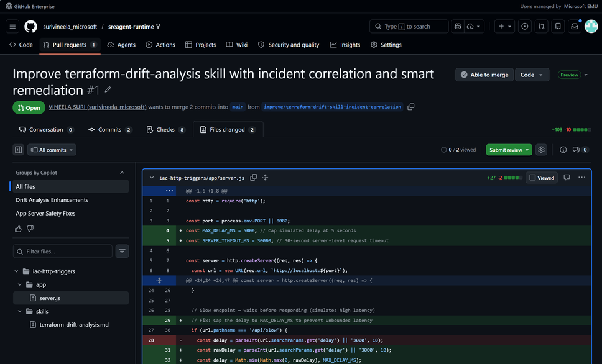
Task: Open diff view settings gear
Action: tap(541, 150)
